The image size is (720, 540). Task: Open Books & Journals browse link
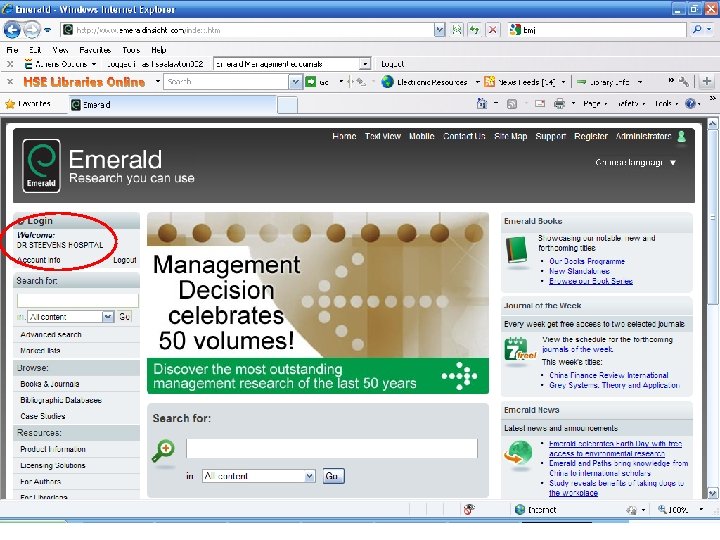50,383
